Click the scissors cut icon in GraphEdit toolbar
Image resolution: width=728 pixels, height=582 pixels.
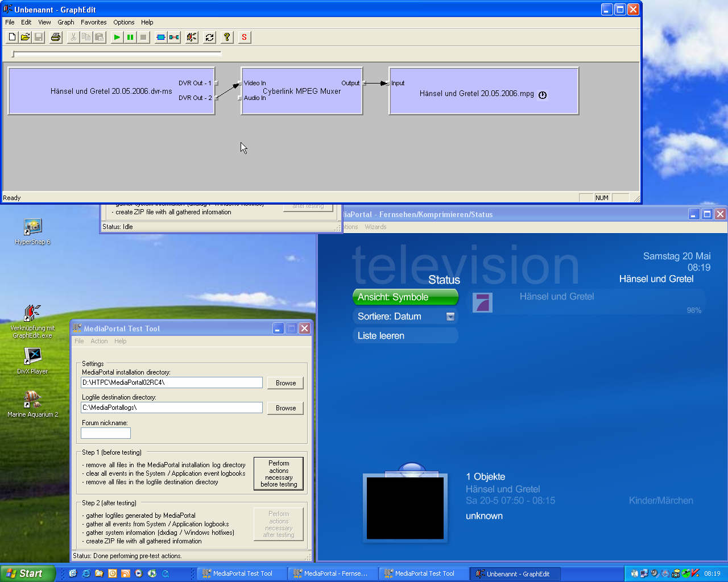73,37
